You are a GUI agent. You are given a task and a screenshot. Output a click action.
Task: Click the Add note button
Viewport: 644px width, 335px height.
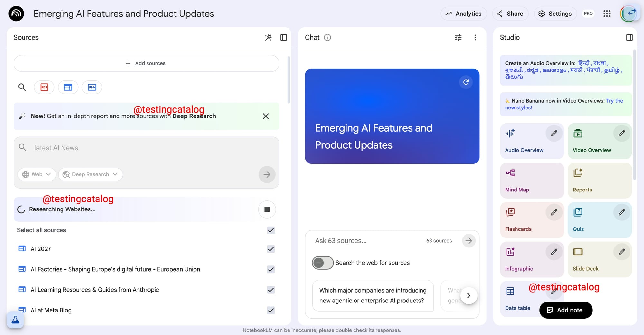(x=565, y=310)
